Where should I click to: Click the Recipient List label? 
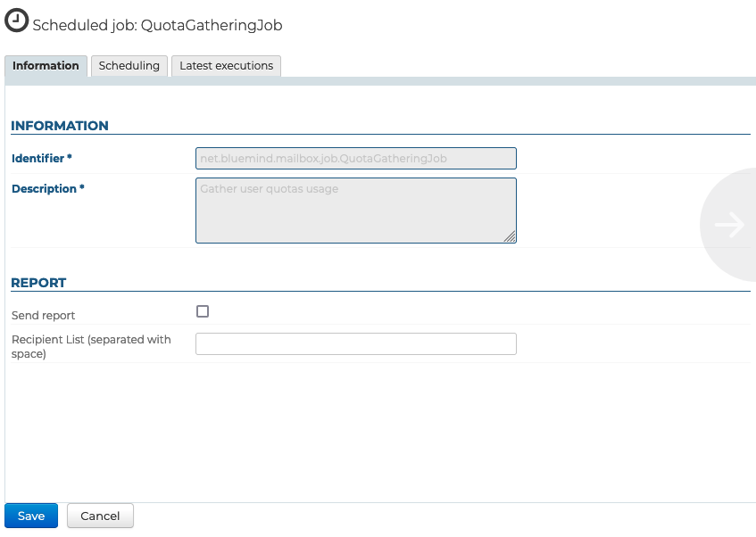(x=91, y=346)
